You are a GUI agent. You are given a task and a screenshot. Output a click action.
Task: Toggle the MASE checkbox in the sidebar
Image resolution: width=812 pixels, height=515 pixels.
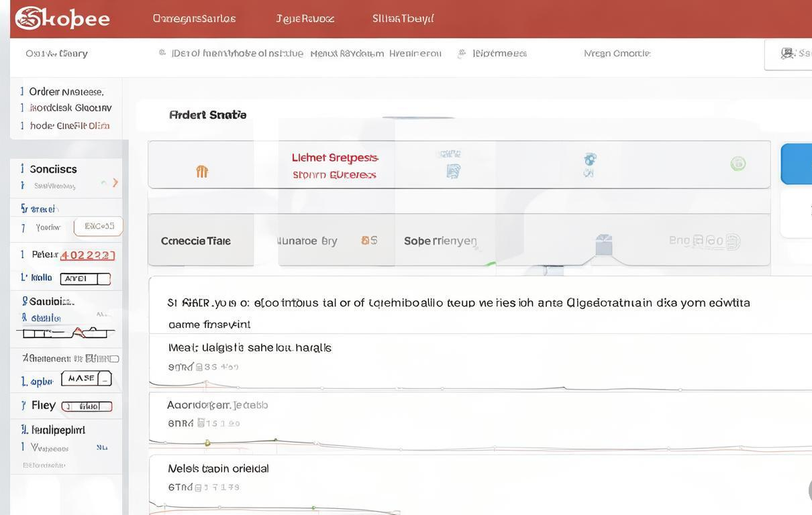click(86, 379)
